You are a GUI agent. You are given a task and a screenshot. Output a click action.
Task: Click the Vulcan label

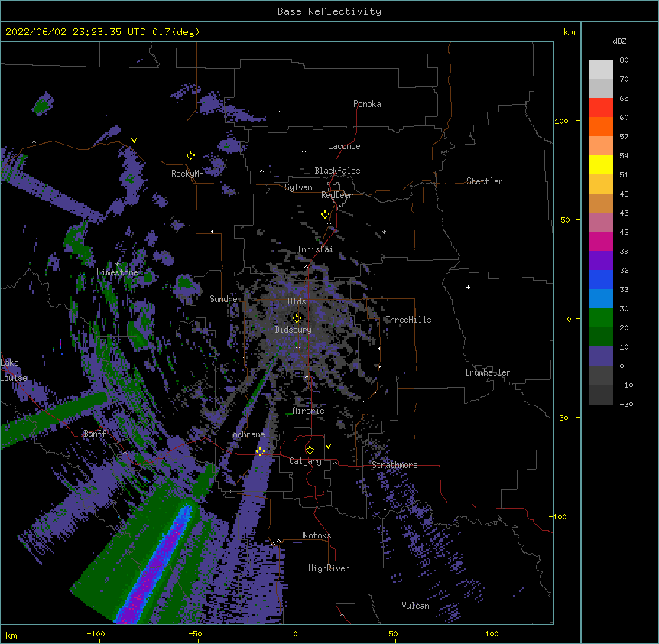click(x=415, y=606)
